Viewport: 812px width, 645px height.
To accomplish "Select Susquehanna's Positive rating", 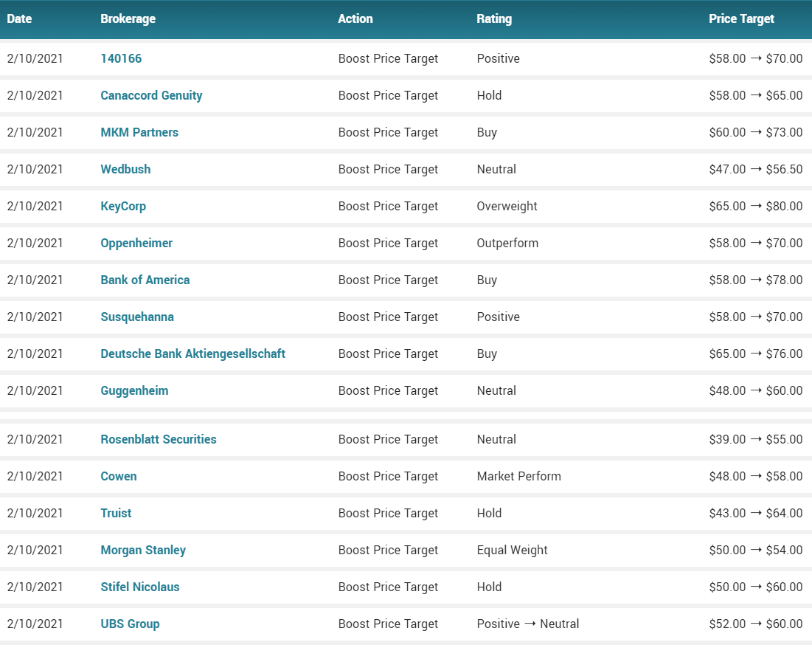I will point(498,317).
